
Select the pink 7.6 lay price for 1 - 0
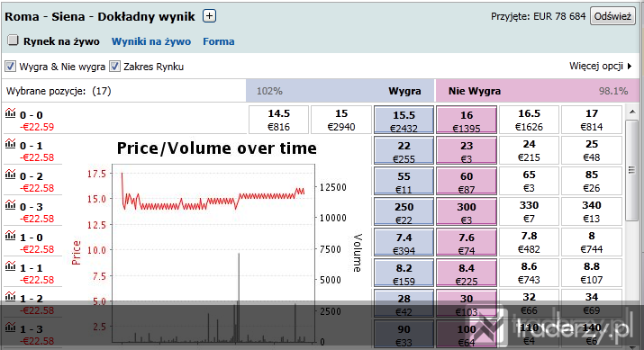tap(467, 243)
